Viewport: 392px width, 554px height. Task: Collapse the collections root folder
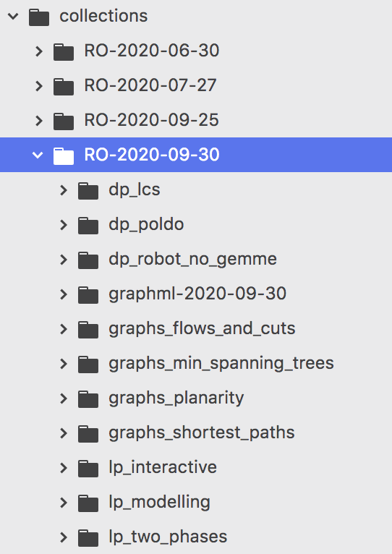point(13,16)
